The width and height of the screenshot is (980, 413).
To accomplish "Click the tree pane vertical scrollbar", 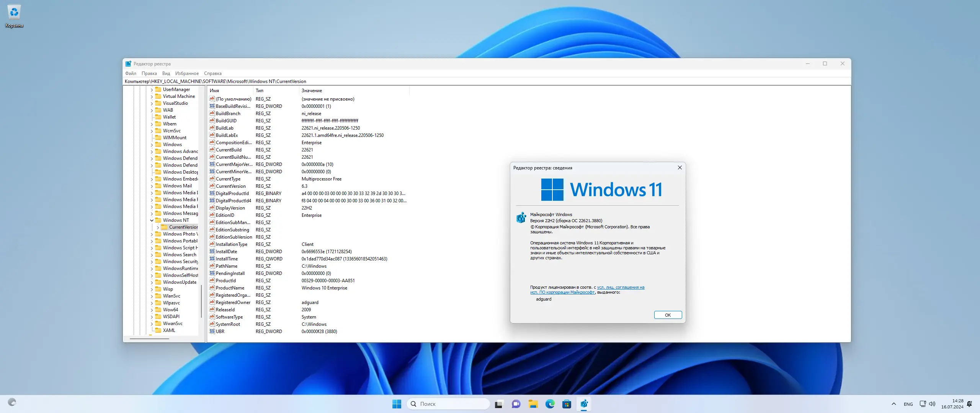I will (201, 301).
